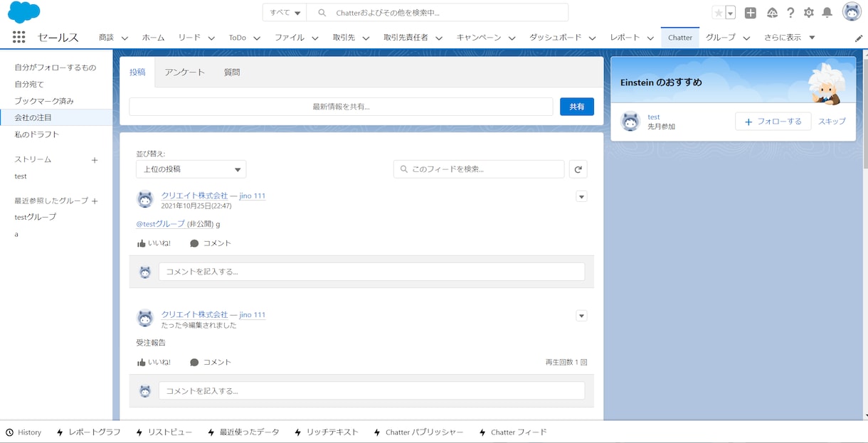Click the favorites star icon
Image resolution: width=868 pixels, height=443 pixels.
click(x=719, y=13)
